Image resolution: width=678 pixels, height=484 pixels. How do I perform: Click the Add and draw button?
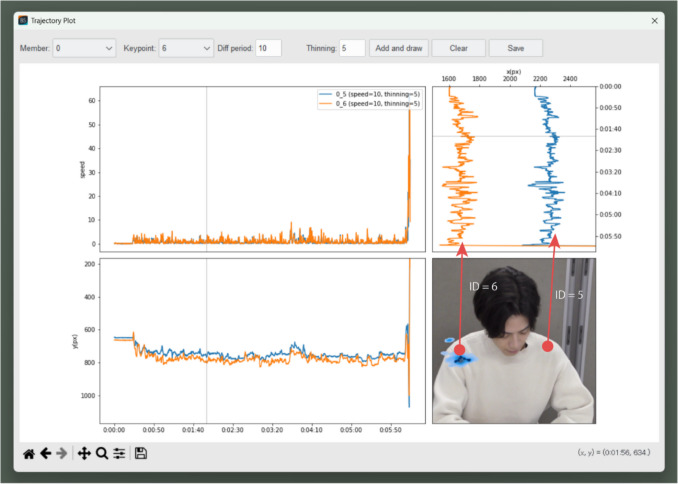click(x=399, y=48)
